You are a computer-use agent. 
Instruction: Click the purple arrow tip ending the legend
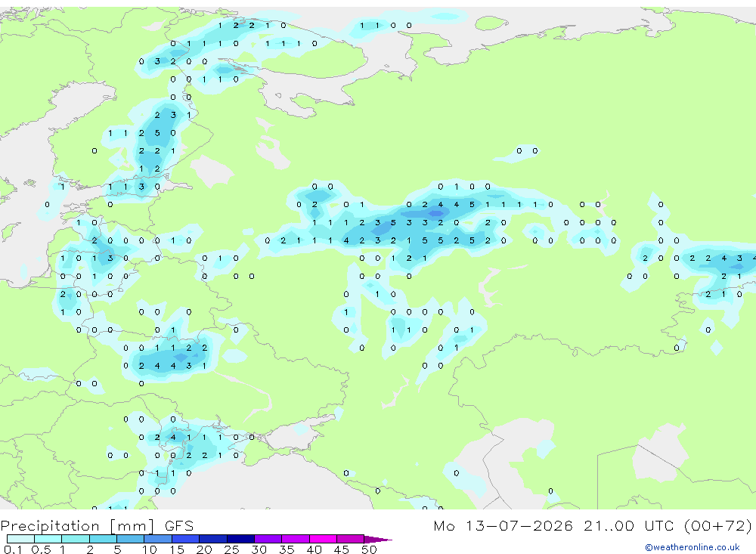(x=378, y=539)
